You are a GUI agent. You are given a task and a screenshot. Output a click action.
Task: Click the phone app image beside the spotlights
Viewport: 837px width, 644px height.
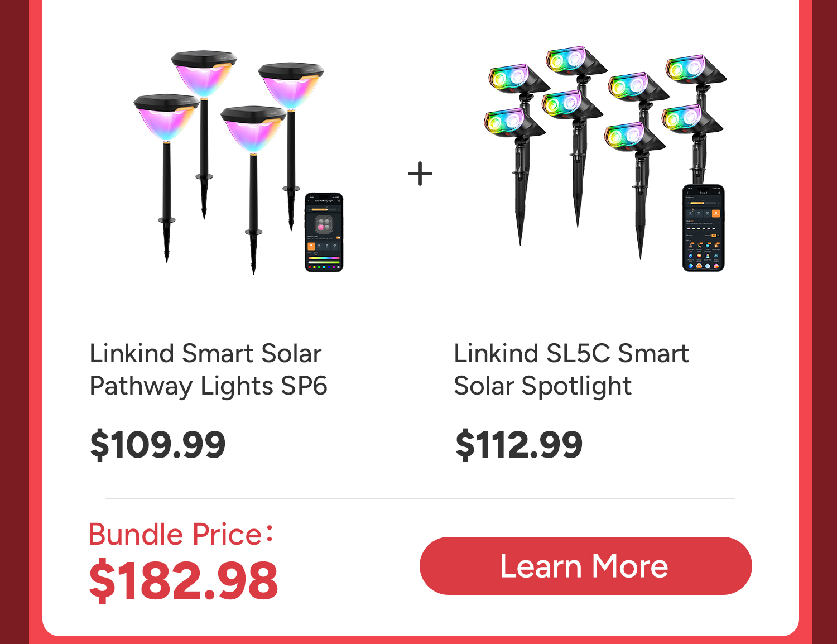pos(703,228)
